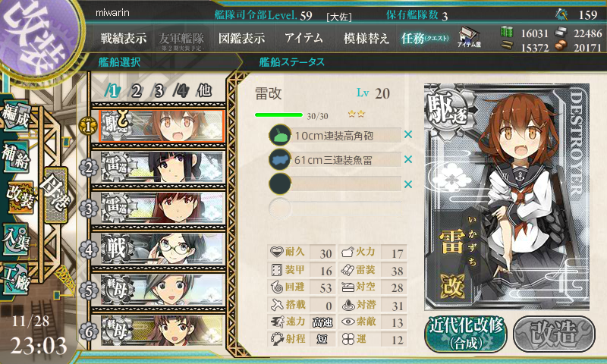Remove the 61cm三連装魚雷 with its X
The width and height of the screenshot is (607, 364).
408,159
